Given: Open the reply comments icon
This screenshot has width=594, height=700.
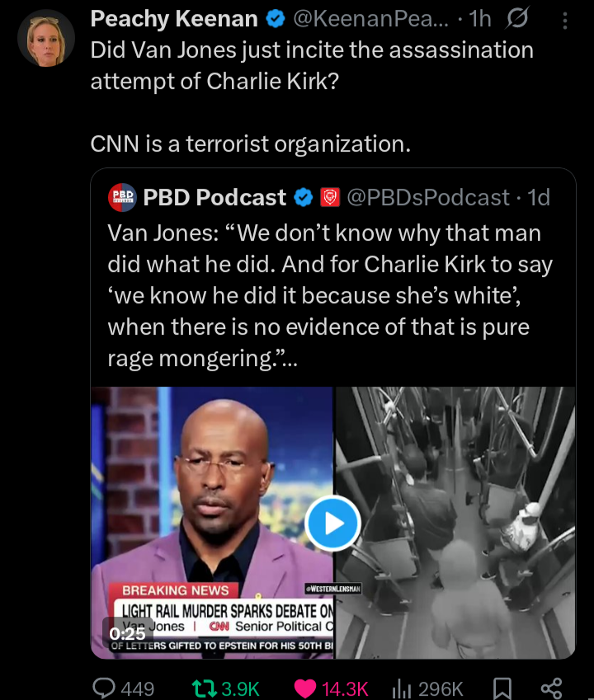Looking at the screenshot, I should click(x=104, y=688).
